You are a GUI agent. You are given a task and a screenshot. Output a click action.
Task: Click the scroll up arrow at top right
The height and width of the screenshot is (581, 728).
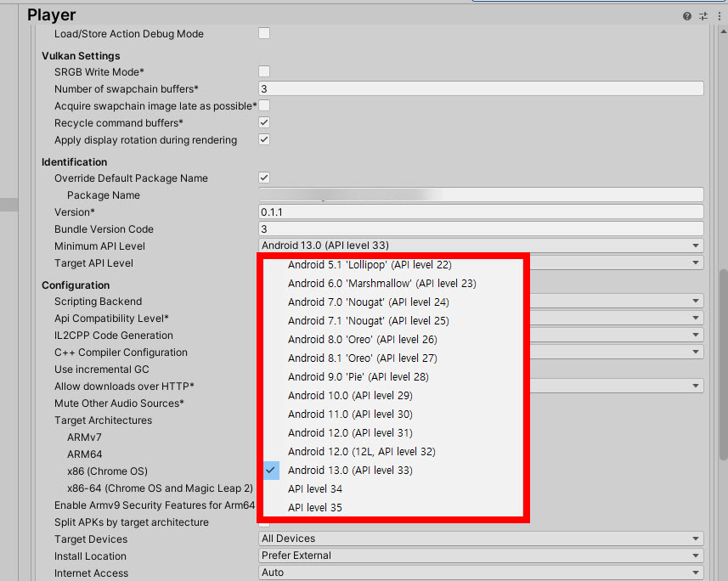[x=724, y=31]
